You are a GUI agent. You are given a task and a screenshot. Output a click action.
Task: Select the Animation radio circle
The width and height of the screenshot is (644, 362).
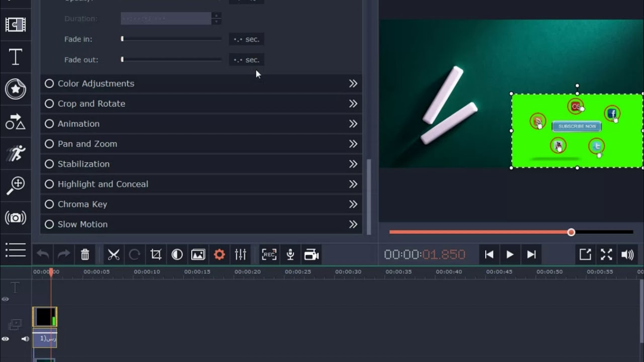[x=49, y=124]
